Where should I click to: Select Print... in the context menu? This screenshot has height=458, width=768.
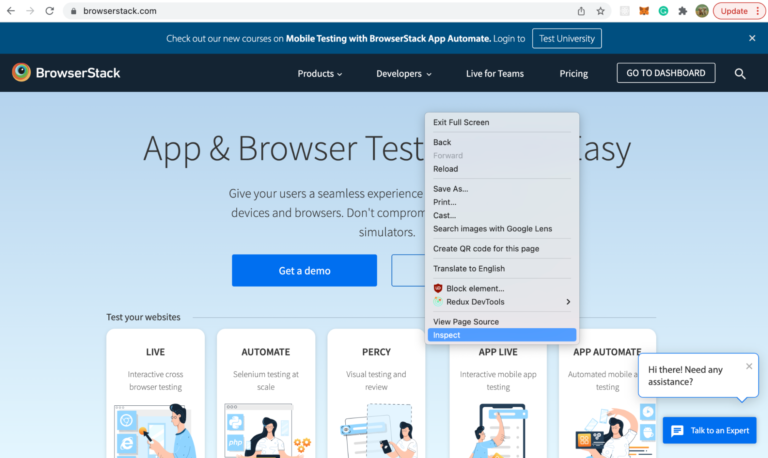502,202
